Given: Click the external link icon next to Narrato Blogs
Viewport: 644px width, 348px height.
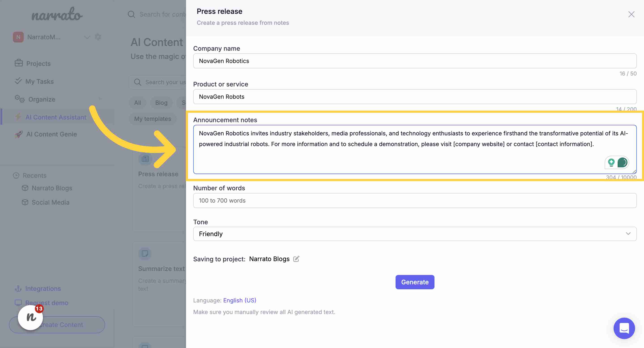Looking at the screenshot, I should tap(297, 259).
